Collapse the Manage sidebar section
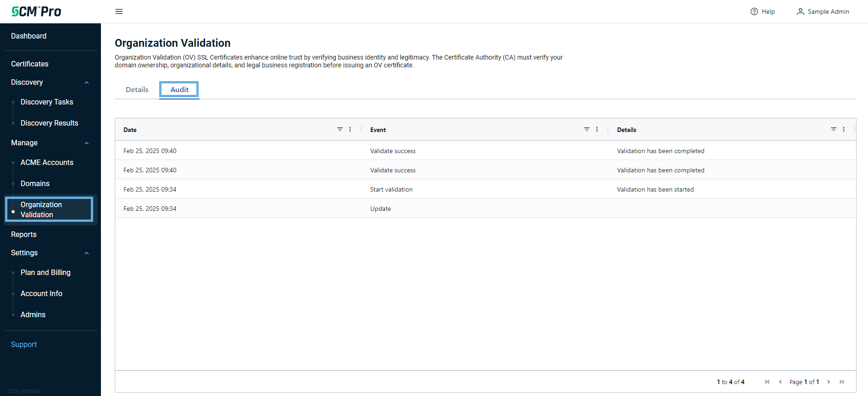 (86, 143)
